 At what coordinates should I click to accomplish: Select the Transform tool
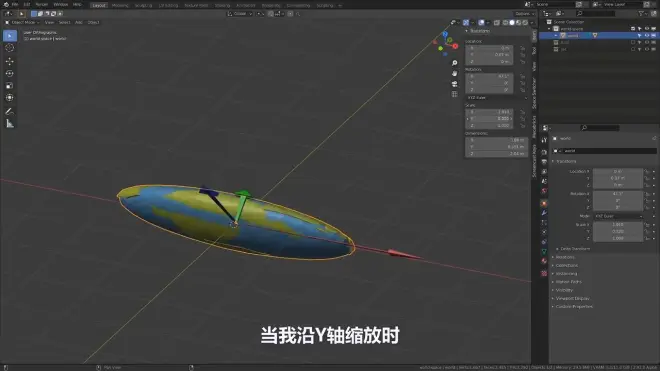10,98
